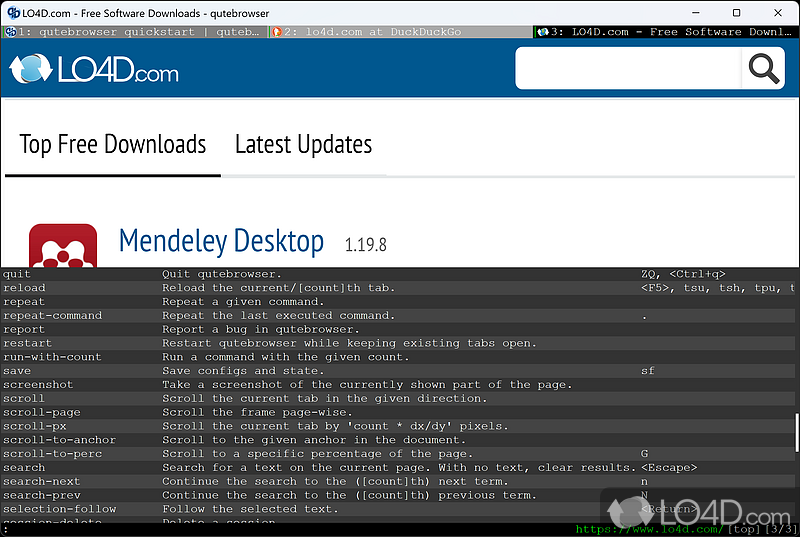Choose the scroll-page command
800x537 pixels.
(x=398, y=412)
